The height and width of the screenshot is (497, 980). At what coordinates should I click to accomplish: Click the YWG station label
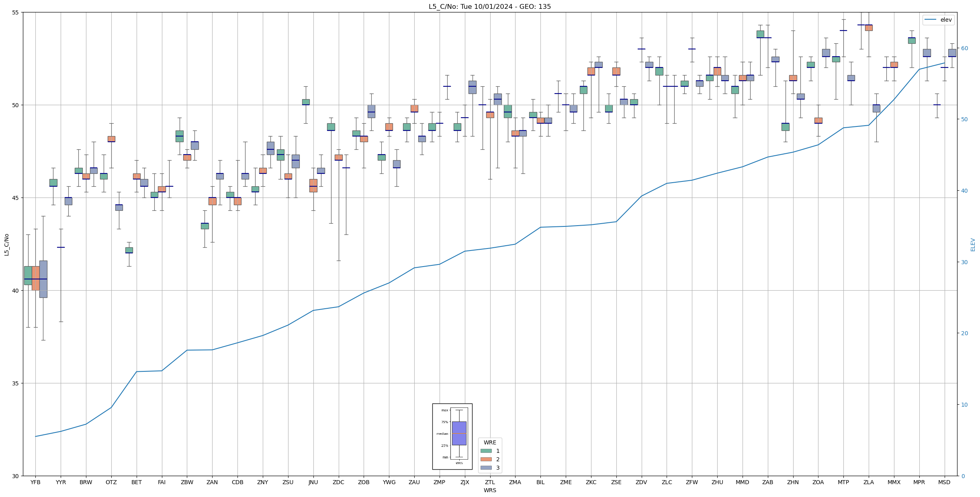(x=389, y=482)
